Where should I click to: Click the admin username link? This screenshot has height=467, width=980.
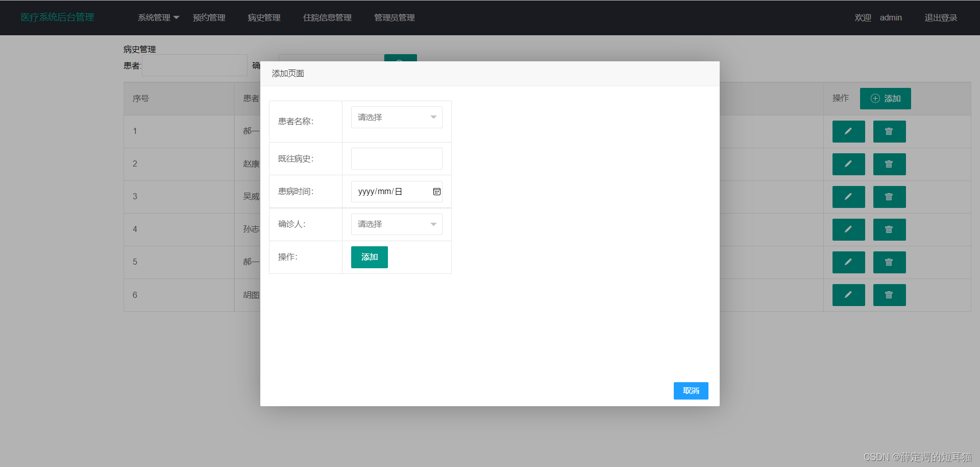coord(891,17)
